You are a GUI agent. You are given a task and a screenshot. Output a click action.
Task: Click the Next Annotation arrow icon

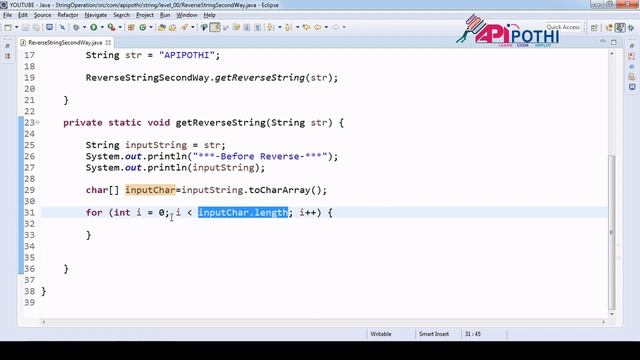tap(270, 27)
